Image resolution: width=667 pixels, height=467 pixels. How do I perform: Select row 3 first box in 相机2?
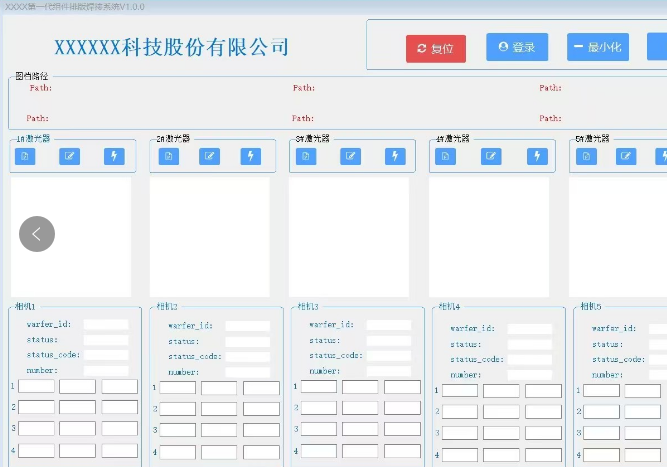click(x=177, y=430)
